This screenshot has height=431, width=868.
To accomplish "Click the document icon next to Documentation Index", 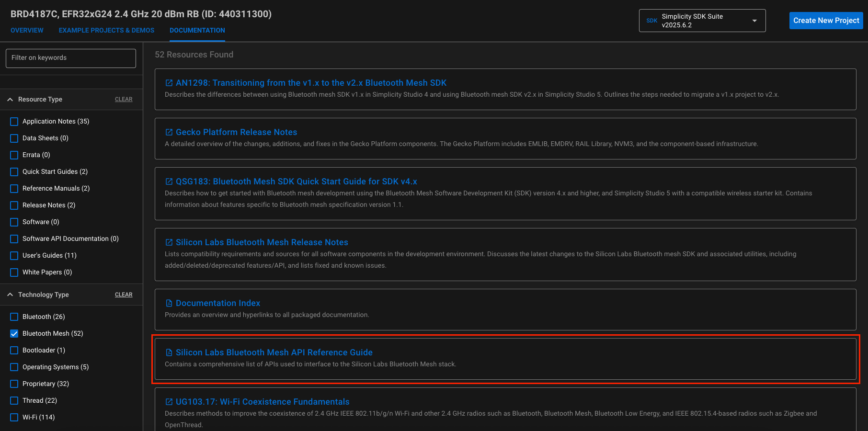I will 169,303.
